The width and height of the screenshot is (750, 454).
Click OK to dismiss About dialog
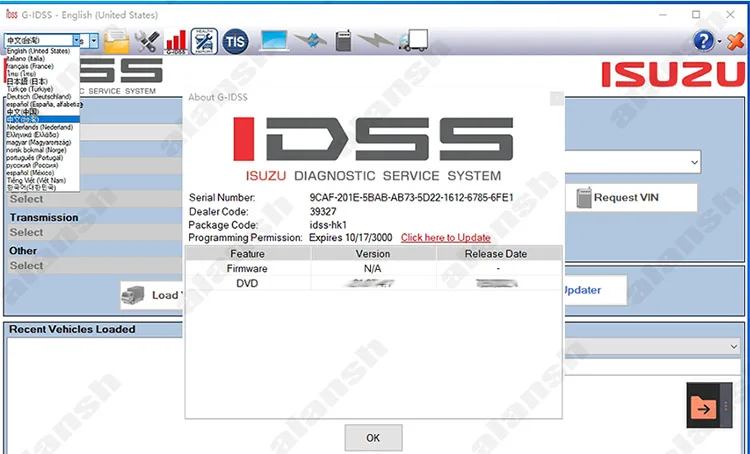coord(373,438)
